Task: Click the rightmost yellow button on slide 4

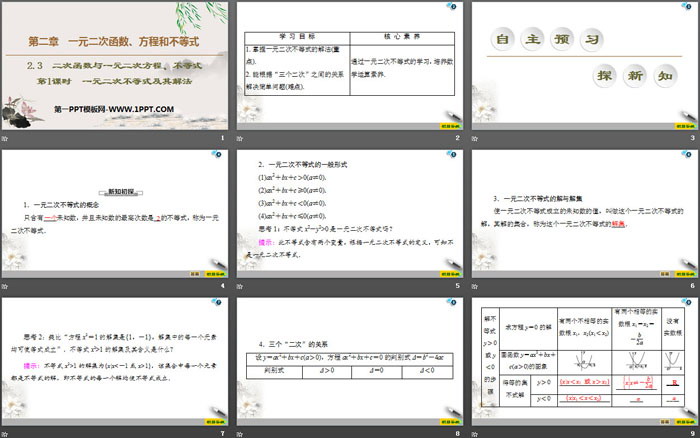Action: click(216, 273)
